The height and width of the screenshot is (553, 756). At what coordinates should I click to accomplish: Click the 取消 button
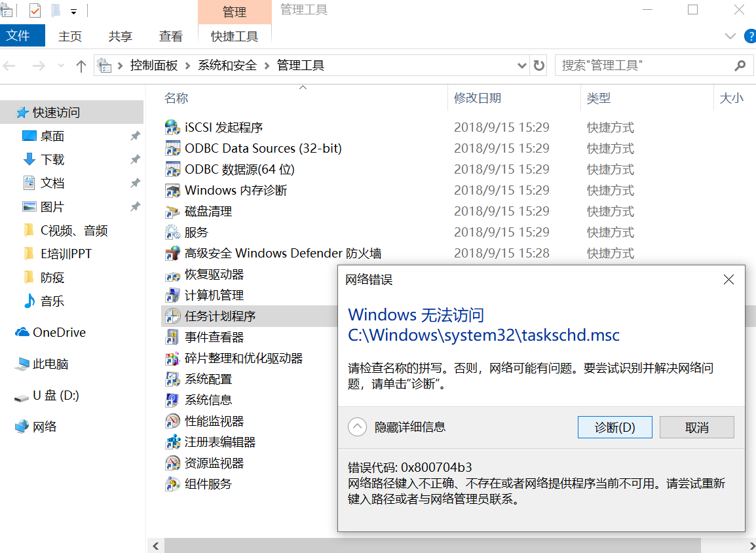pyautogui.click(x=696, y=427)
